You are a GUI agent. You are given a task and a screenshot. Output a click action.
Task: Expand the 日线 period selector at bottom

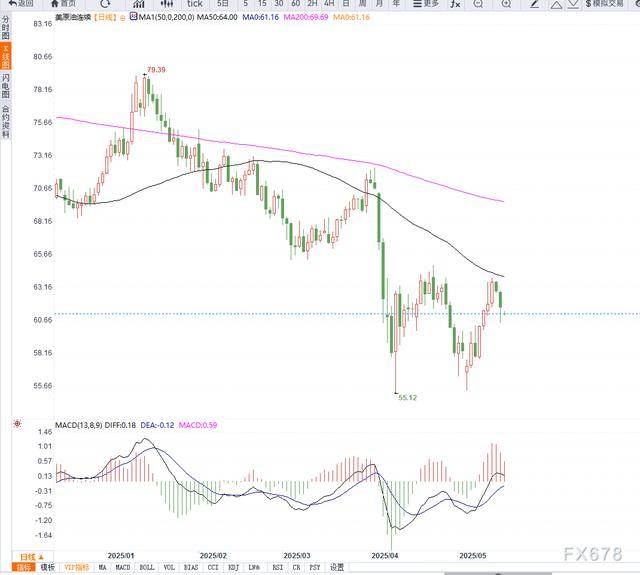coord(32,557)
